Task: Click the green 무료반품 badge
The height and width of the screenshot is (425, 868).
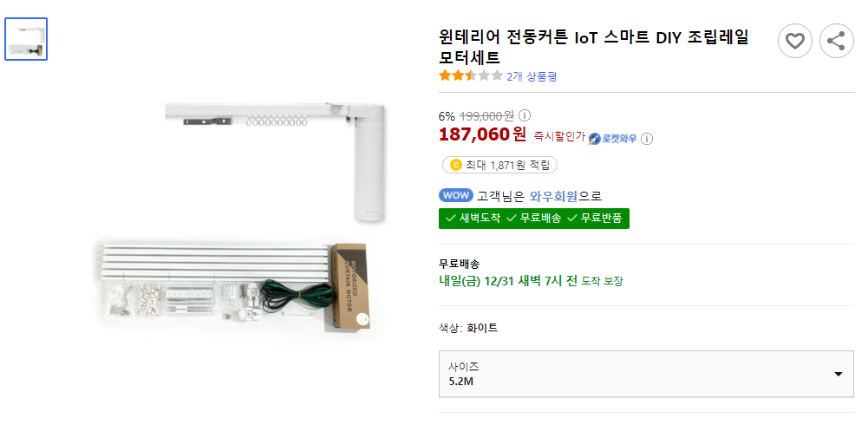Action: [x=595, y=219]
